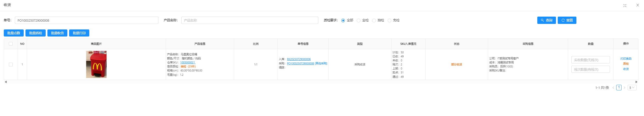
Task: Click the fullscreen toggle icon in header
Action: [x=625, y=6]
